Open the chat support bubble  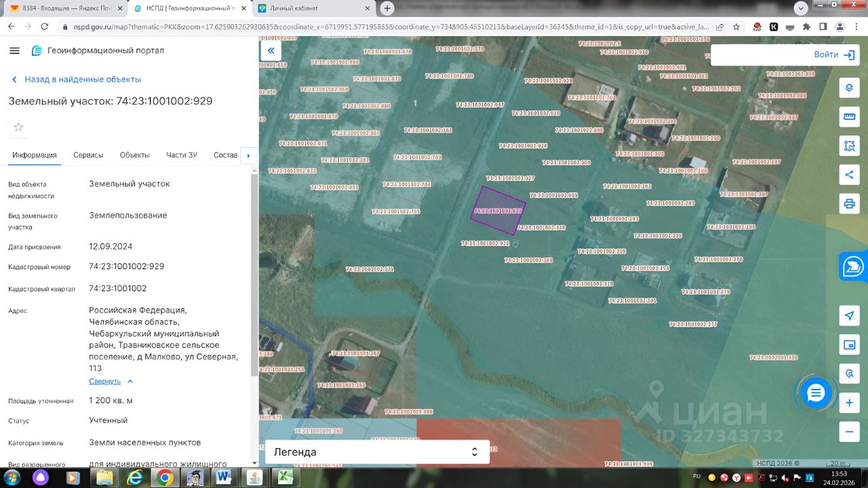click(x=816, y=392)
